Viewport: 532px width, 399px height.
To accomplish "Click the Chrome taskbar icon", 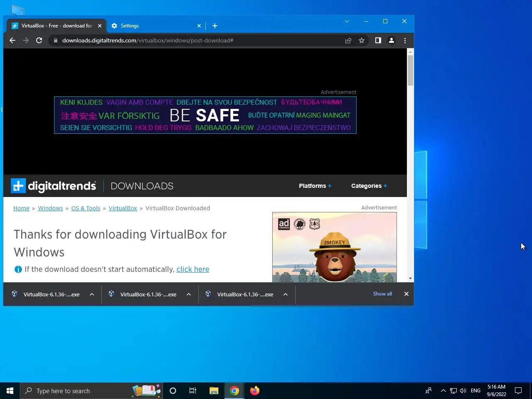I will point(234,391).
